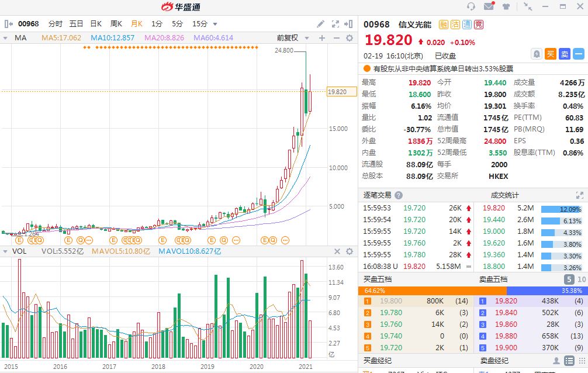Click the 52周最高 value 24.800
The image size is (588, 373).
point(495,141)
